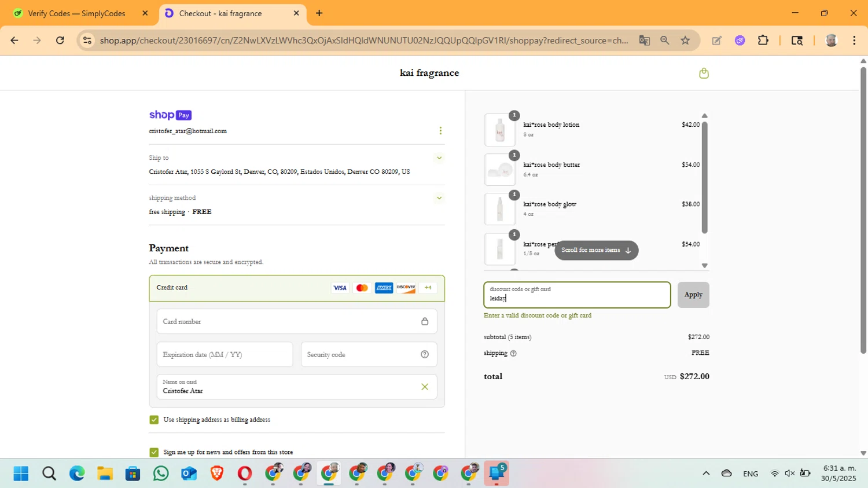Go back to previous page
Image resolution: width=868 pixels, height=488 pixels.
point(14,41)
